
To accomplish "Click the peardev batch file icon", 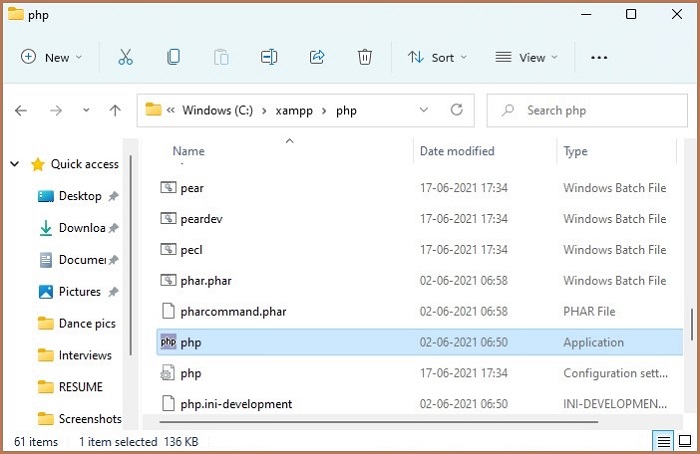I will click(168, 218).
